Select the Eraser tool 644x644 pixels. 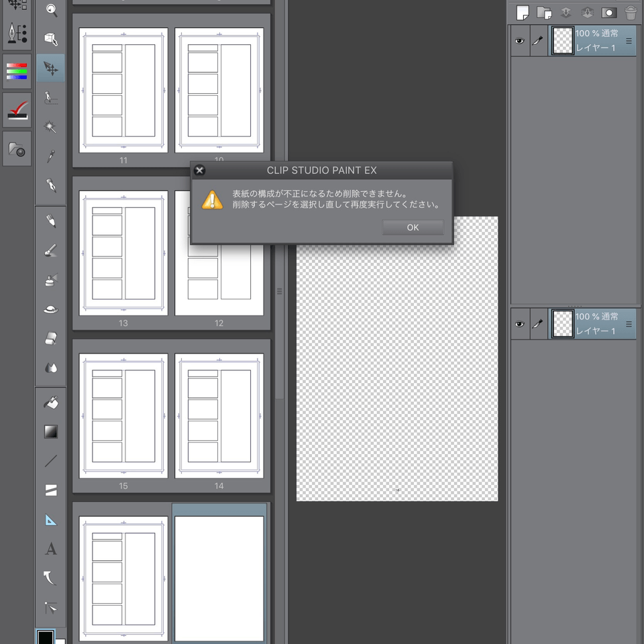point(51,338)
